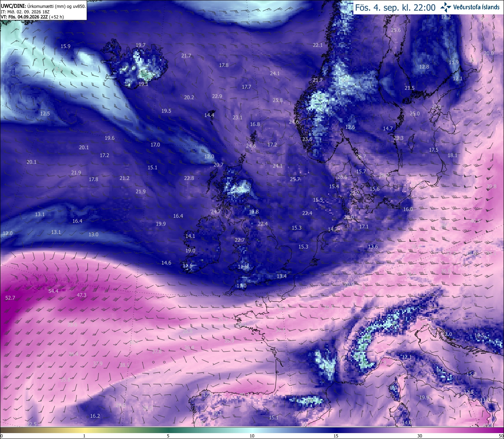Click the 16.2 label at bottom left
Image resolution: width=504 pixels, height=439 pixels.
tap(95, 416)
